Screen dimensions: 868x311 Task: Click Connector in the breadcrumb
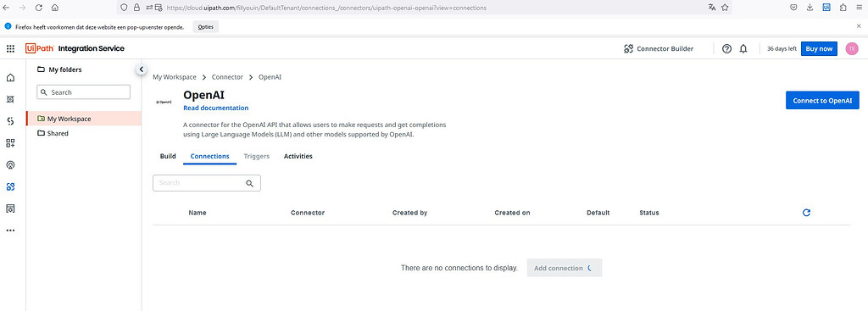tap(227, 77)
